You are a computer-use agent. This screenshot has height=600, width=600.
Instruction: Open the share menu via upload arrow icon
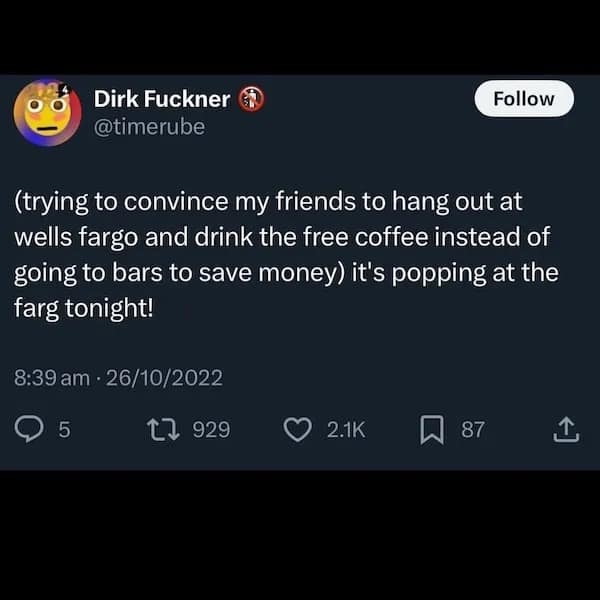point(566,429)
